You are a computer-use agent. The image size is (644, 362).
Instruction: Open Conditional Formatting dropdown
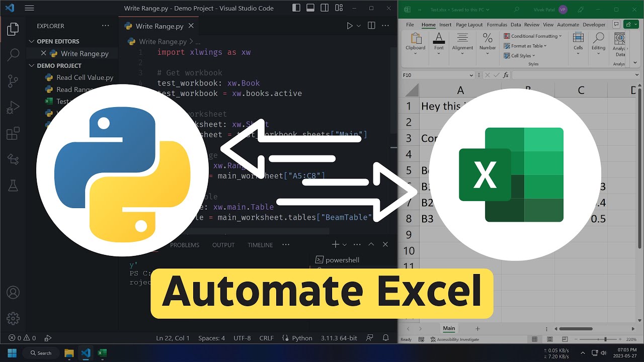533,36
